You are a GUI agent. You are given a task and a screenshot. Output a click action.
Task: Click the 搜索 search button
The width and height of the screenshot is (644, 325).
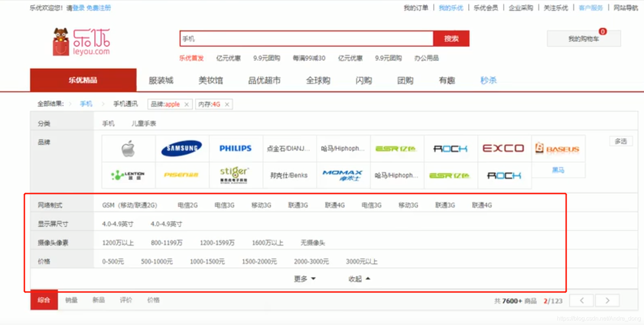(451, 38)
